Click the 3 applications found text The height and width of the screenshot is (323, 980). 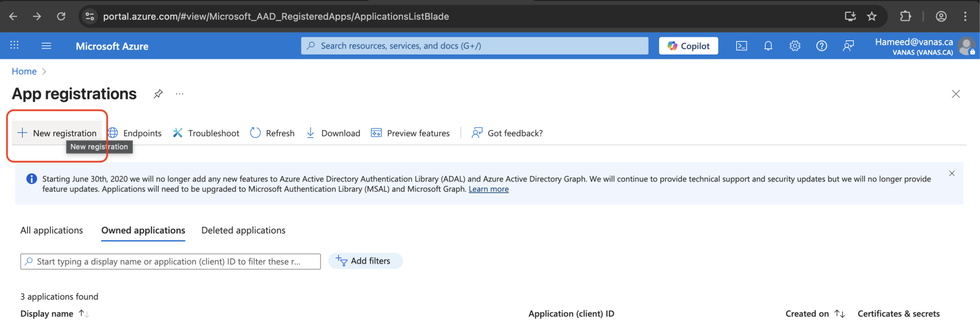[x=59, y=297]
